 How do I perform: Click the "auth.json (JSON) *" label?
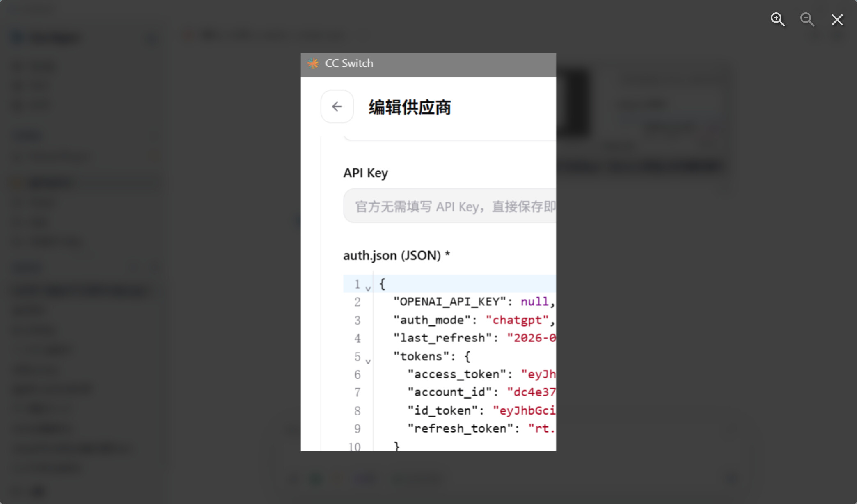tap(396, 256)
